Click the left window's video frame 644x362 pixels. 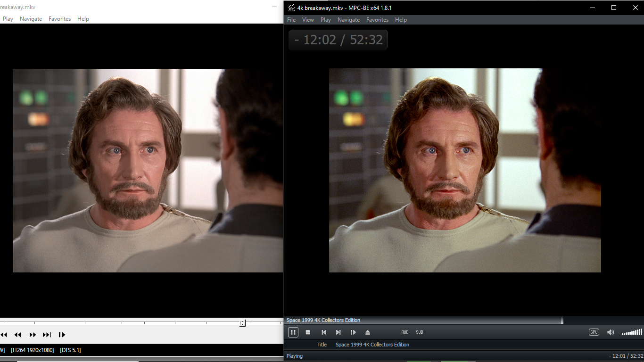coord(148,170)
